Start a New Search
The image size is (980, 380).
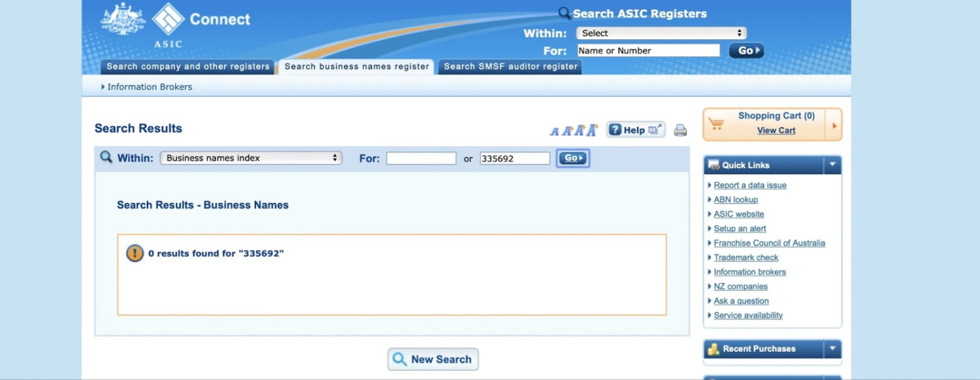[x=433, y=359]
